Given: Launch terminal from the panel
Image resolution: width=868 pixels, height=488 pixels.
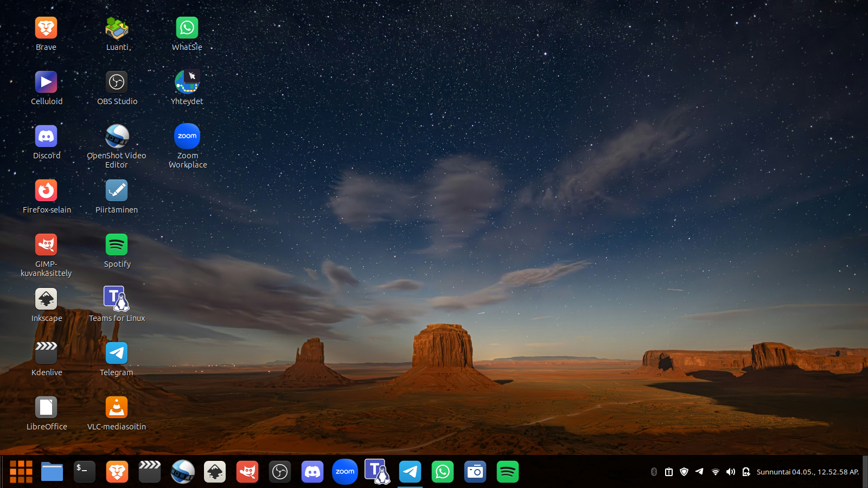Looking at the screenshot, I should [x=85, y=472].
